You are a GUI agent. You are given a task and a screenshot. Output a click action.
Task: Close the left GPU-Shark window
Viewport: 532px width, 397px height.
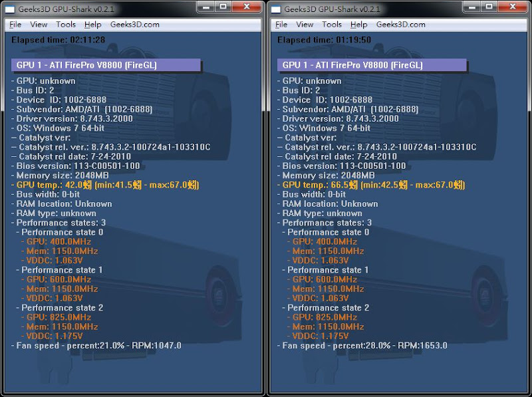(247, 7)
